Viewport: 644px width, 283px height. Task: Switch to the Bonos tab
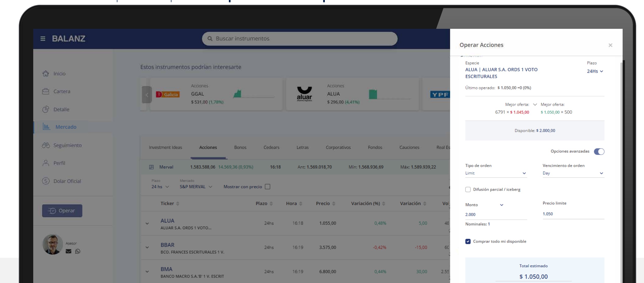(x=240, y=147)
